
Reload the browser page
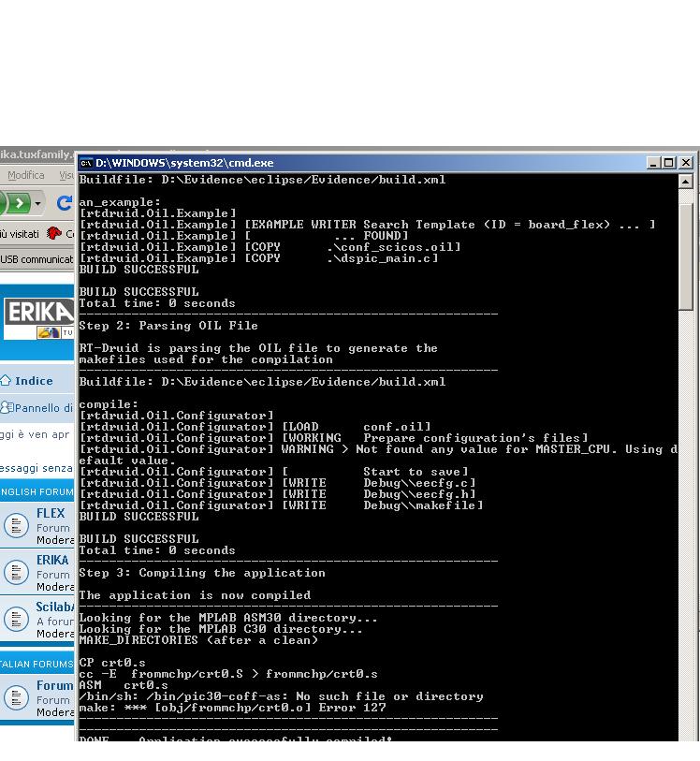pos(64,202)
